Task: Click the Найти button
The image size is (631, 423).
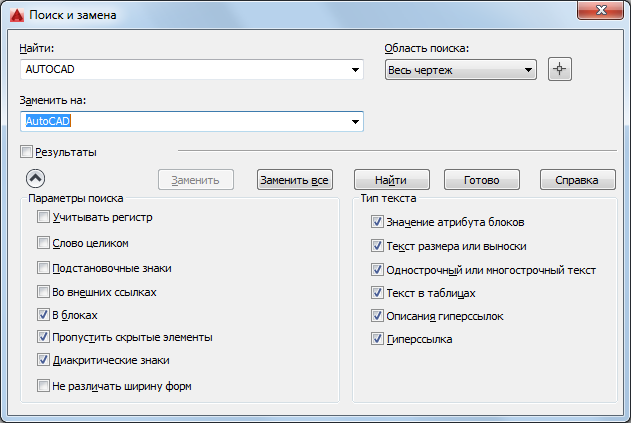Action: point(391,180)
